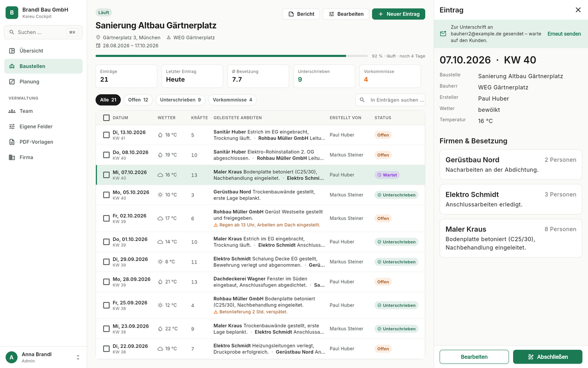Switch to the Unterschrieben 9 filter
Screen dimensions: 588x368
[180, 100]
